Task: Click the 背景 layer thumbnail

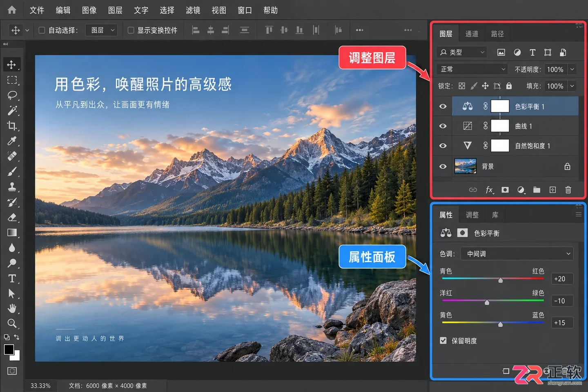Action: (x=465, y=166)
